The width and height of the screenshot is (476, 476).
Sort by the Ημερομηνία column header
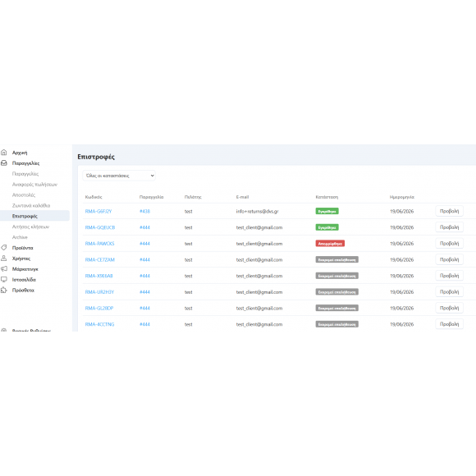402,197
